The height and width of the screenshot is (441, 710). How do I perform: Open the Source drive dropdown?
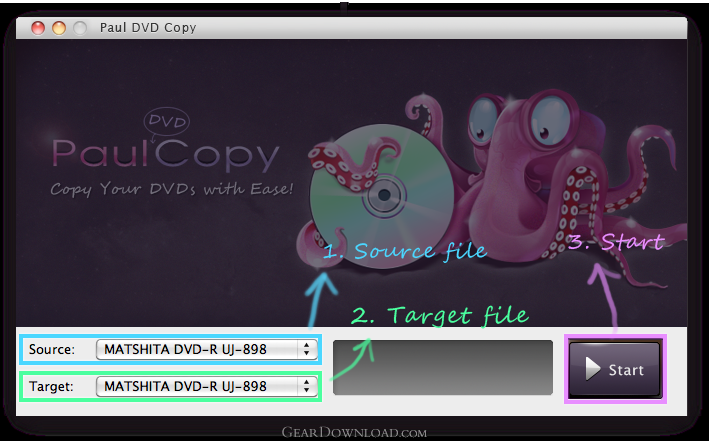(x=206, y=349)
